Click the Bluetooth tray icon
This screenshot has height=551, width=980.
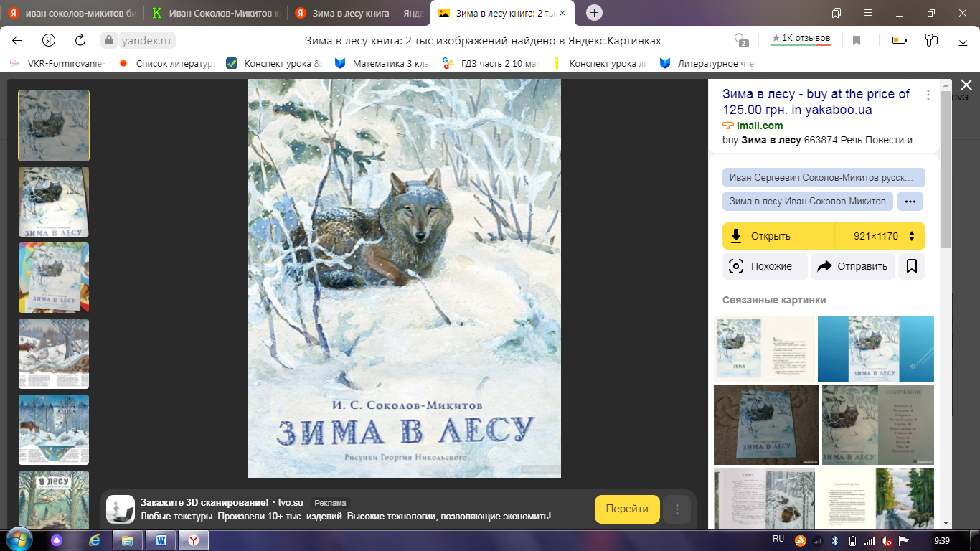[835, 540]
